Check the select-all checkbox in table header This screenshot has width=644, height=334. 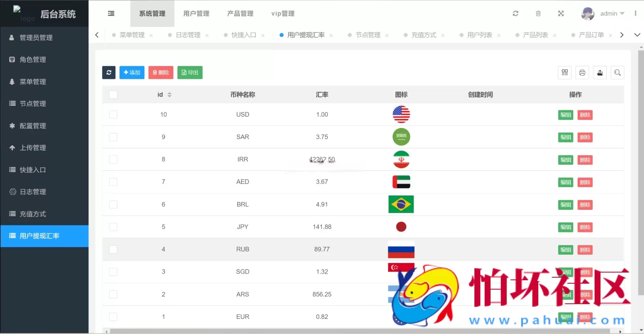tap(113, 94)
